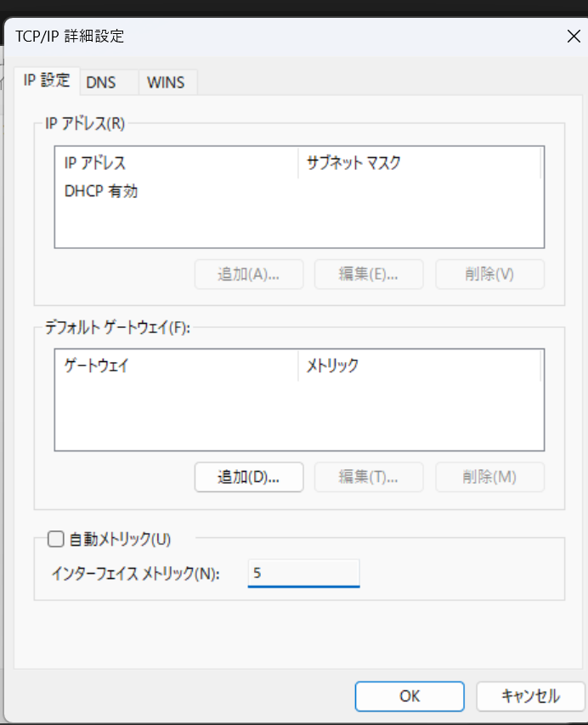Switch to the DNS tab
Screen dimensions: 588x725
point(101,82)
